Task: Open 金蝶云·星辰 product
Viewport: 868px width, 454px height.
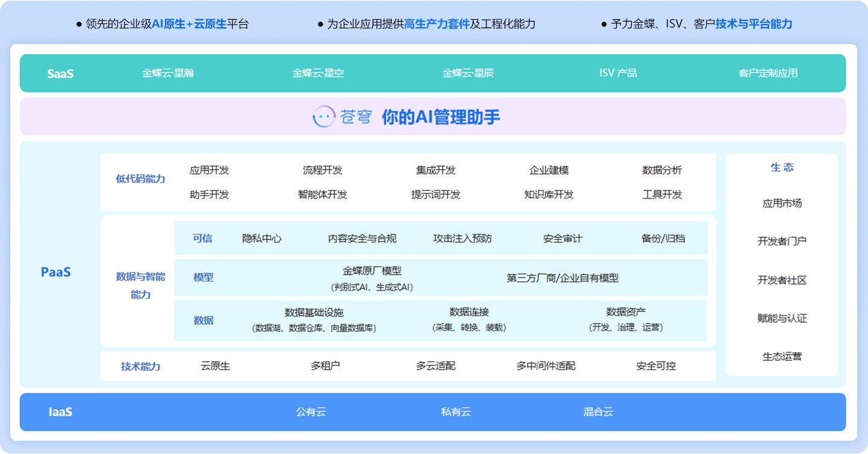Action: [468, 73]
